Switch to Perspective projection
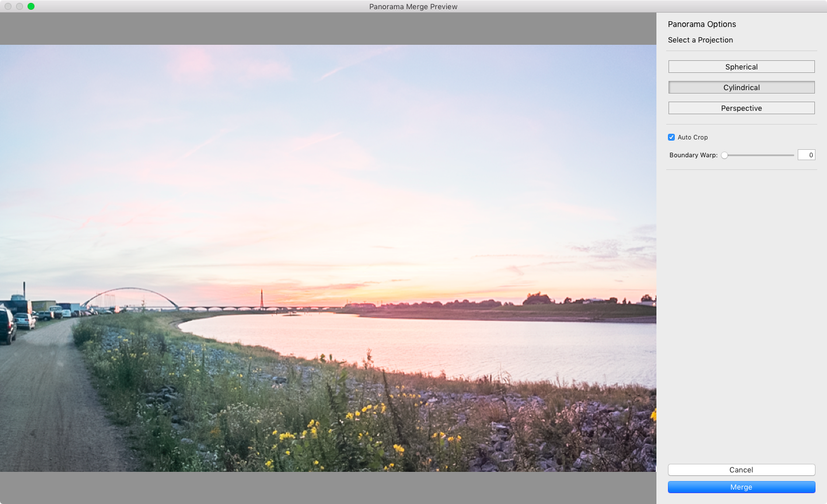The height and width of the screenshot is (504, 827). pyautogui.click(x=741, y=108)
